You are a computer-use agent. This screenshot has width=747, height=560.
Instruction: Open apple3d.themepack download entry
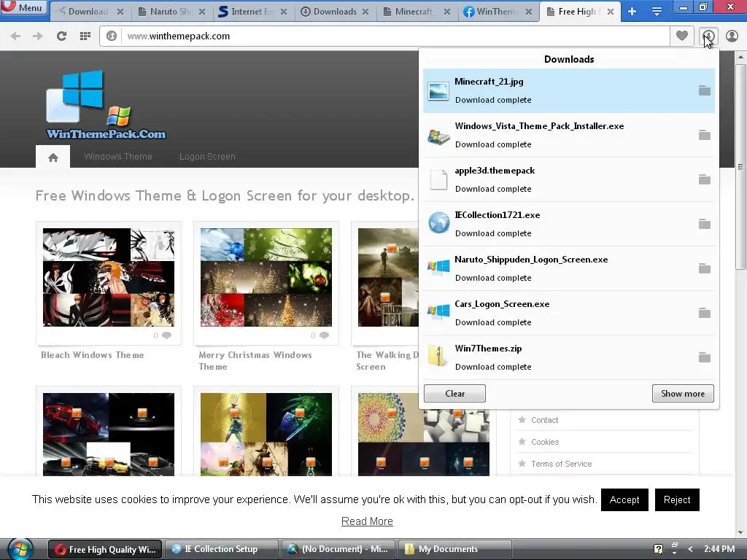pyautogui.click(x=569, y=179)
